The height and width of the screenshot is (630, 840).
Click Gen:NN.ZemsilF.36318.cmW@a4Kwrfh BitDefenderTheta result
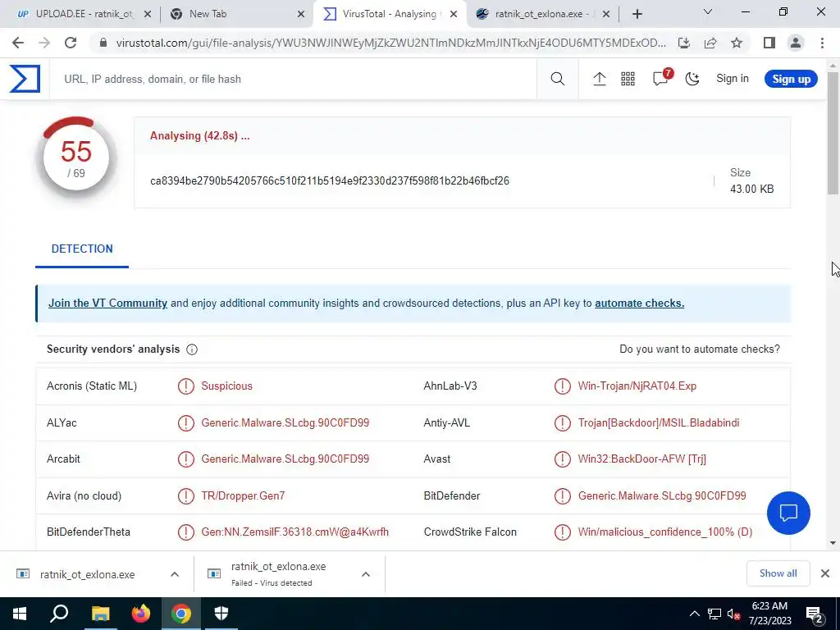pos(294,532)
